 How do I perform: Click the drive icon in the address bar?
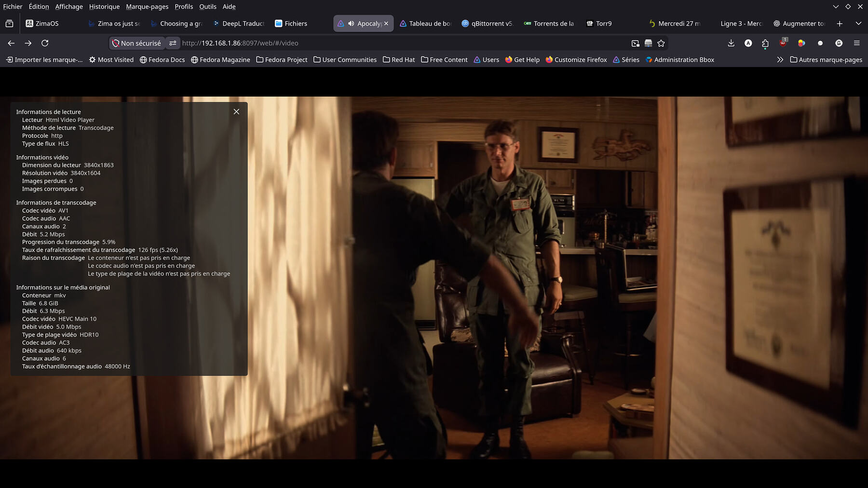coord(649,43)
